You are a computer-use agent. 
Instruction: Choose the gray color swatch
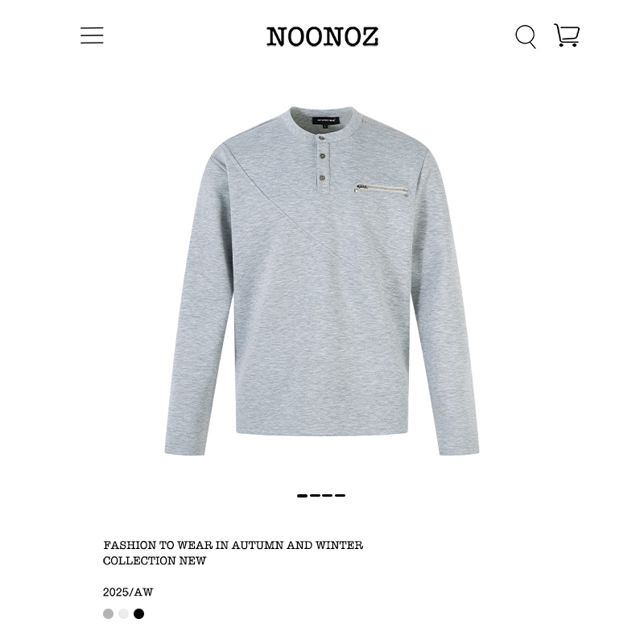[x=108, y=613]
